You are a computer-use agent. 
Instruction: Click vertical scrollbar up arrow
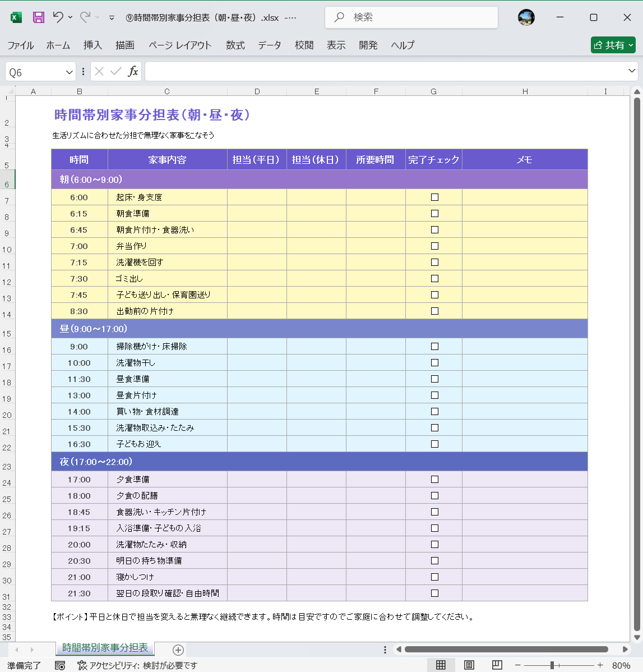pos(637,92)
